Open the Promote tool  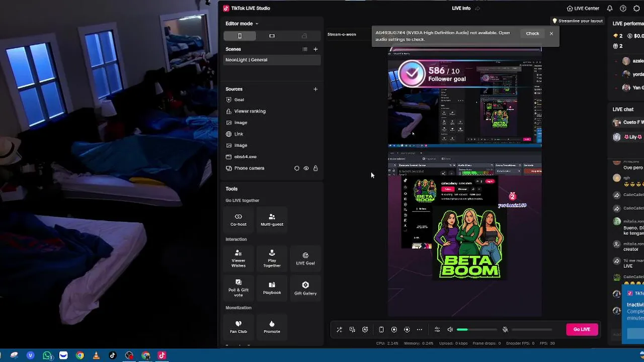click(272, 327)
